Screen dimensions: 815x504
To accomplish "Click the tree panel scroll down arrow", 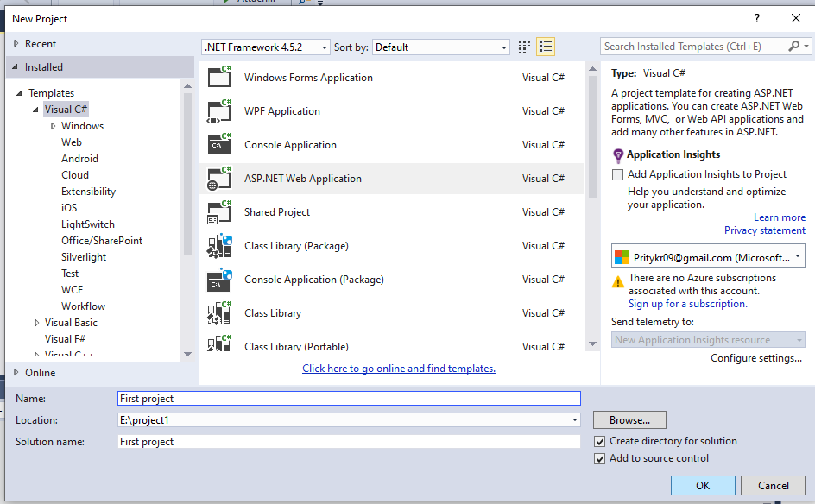I will (187, 354).
